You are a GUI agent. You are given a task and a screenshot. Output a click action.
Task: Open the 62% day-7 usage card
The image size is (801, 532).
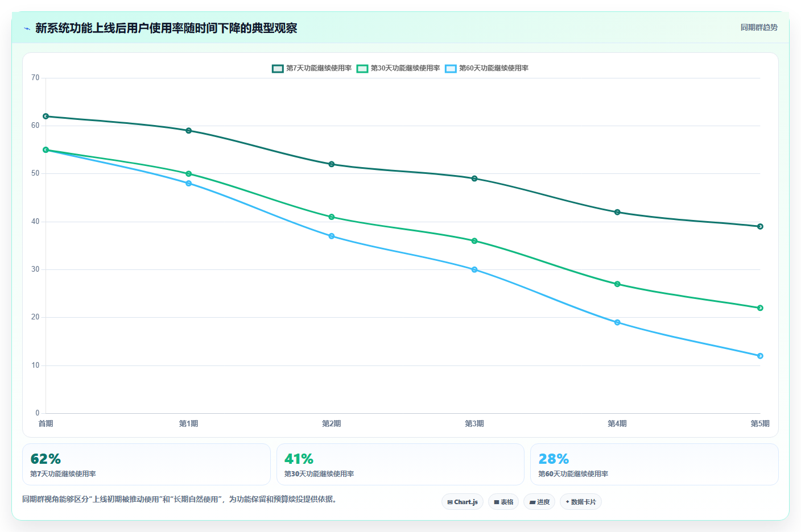[146, 464]
